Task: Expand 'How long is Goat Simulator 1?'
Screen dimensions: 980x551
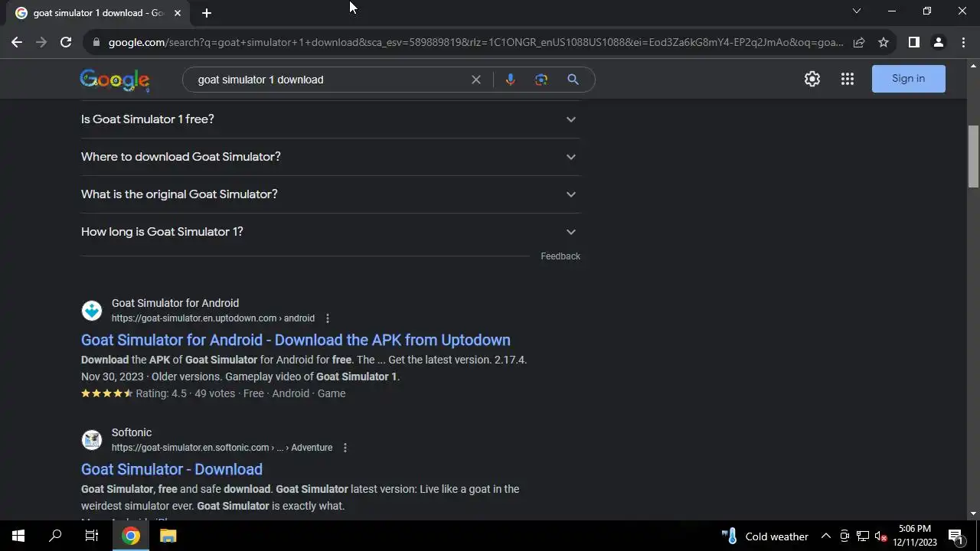Action: click(330, 232)
